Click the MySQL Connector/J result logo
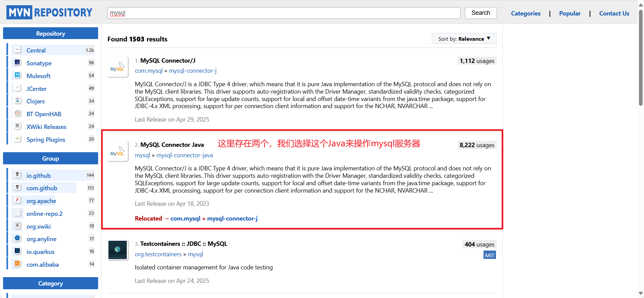The height and width of the screenshot is (298, 644). pos(118,67)
